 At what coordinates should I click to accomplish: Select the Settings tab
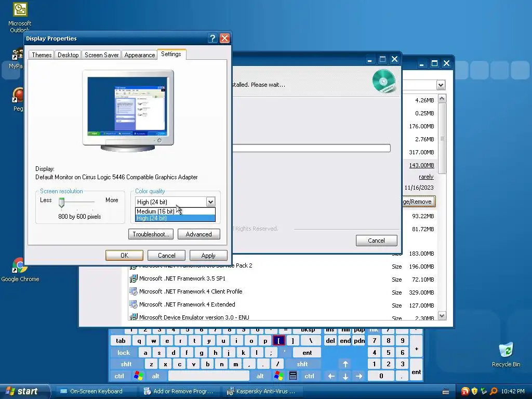pyautogui.click(x=171, y=54)
